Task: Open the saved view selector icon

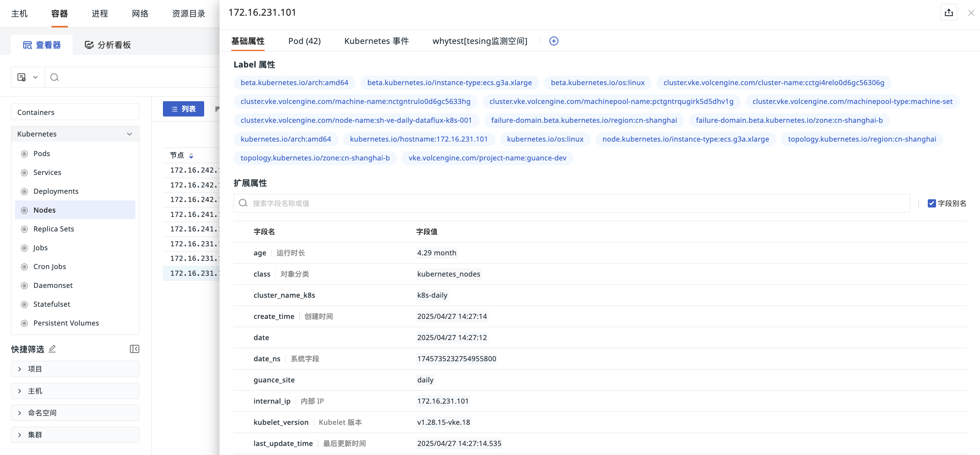Action: click(x=22, y=77)
